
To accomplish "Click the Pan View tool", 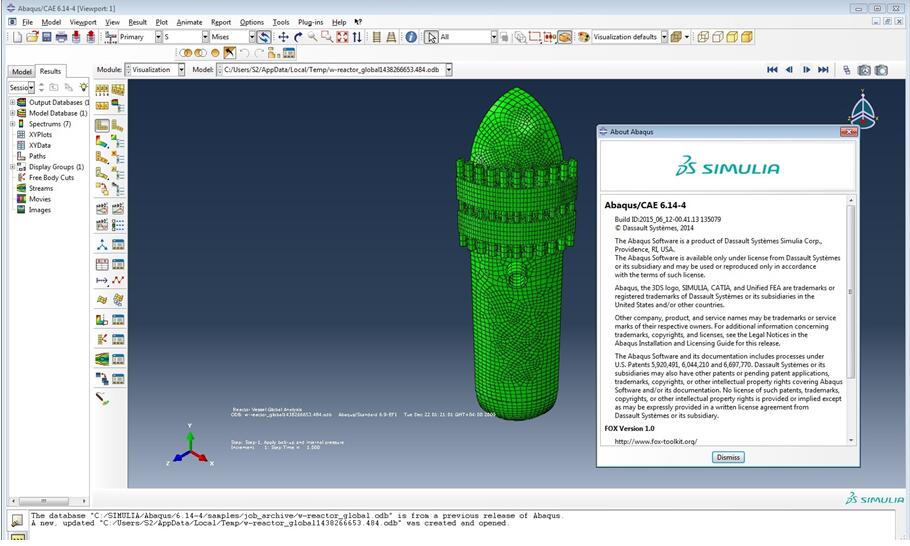I will [x=283, y=37].
